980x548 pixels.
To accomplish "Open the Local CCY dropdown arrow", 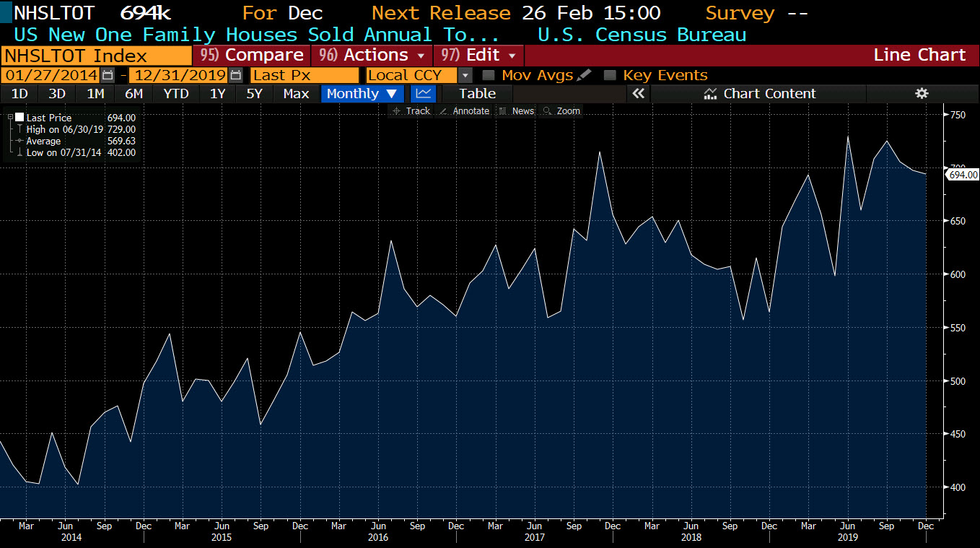I will [465, 75].
